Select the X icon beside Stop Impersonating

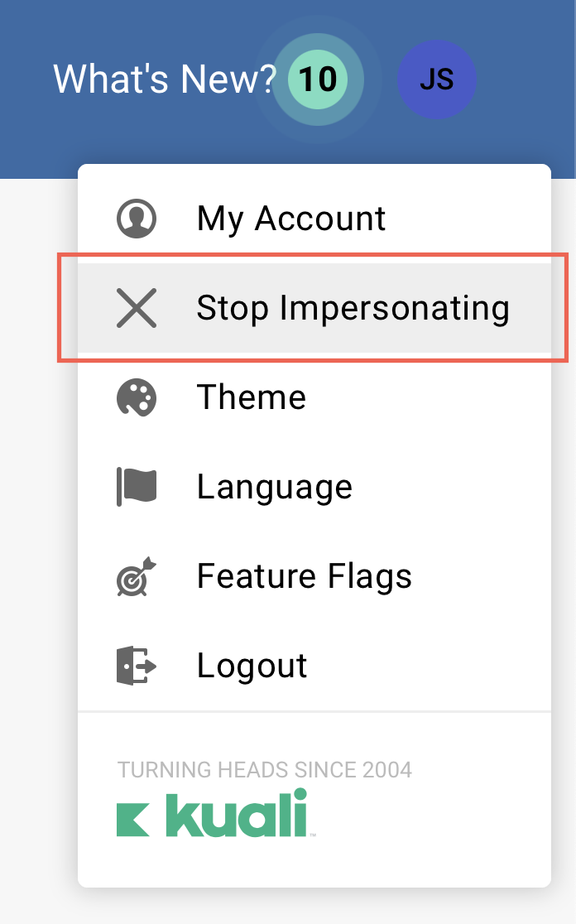pos(136,307)
